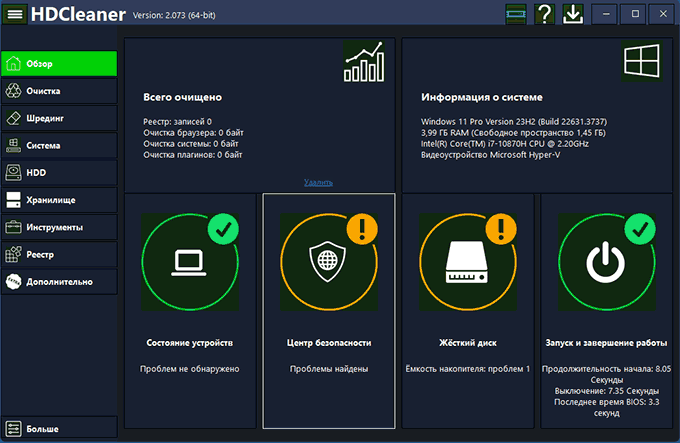Click Очистка браузера: 0 байт line
Image resolution: width=680 pixels, height=443 pixels.
pyautogui.click(x=193, y=133)
